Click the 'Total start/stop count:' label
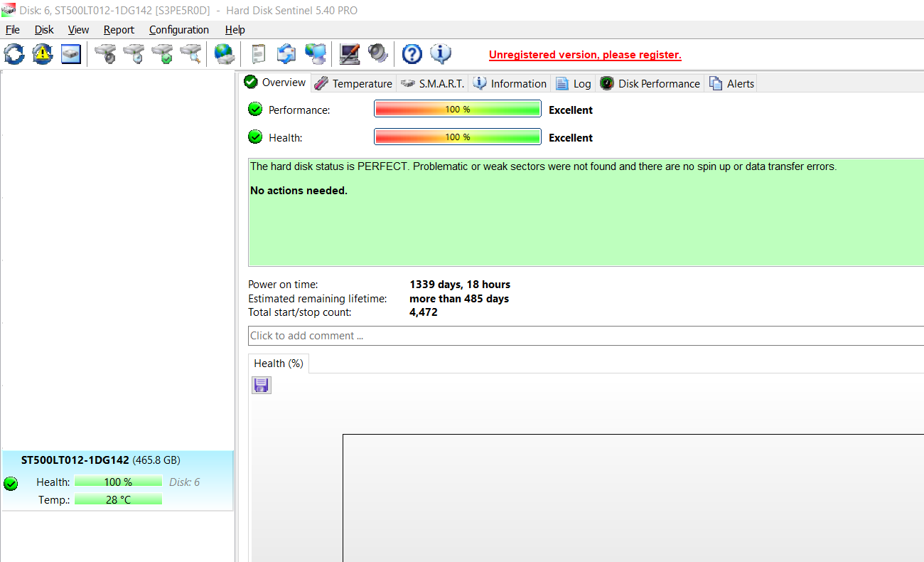Viewport: 924px width, 562px height. pyautogui.click(x=299, y=312)
